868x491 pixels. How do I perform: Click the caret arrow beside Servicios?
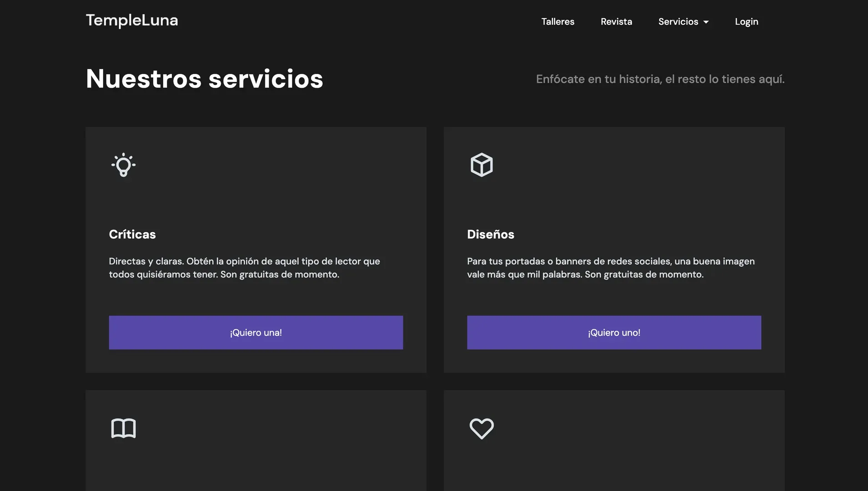(x=706, y=22)
